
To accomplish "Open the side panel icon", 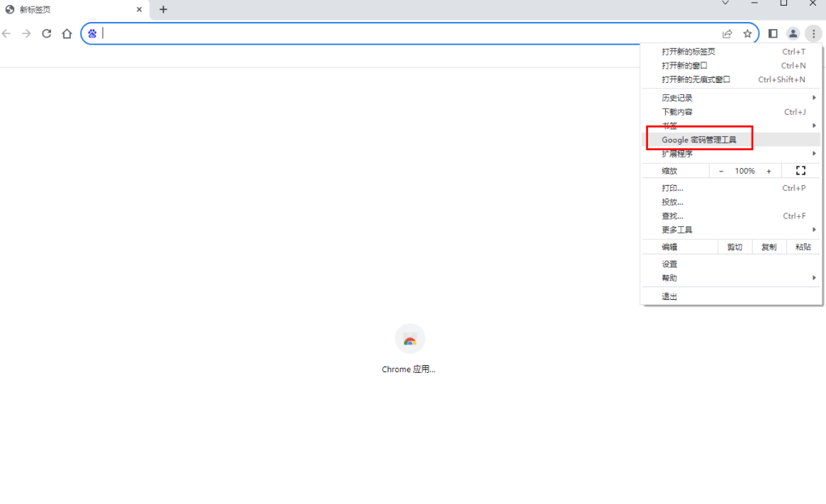I will coord(773,34).
